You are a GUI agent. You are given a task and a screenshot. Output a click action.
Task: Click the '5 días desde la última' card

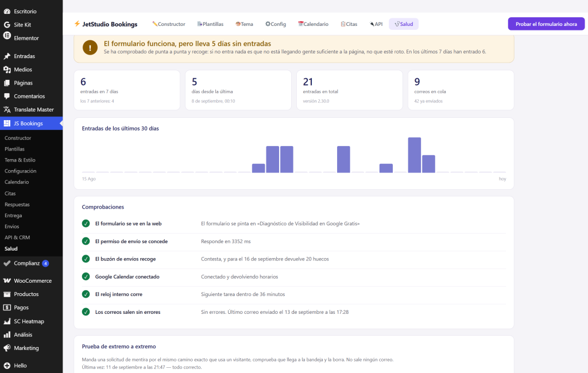238,90
